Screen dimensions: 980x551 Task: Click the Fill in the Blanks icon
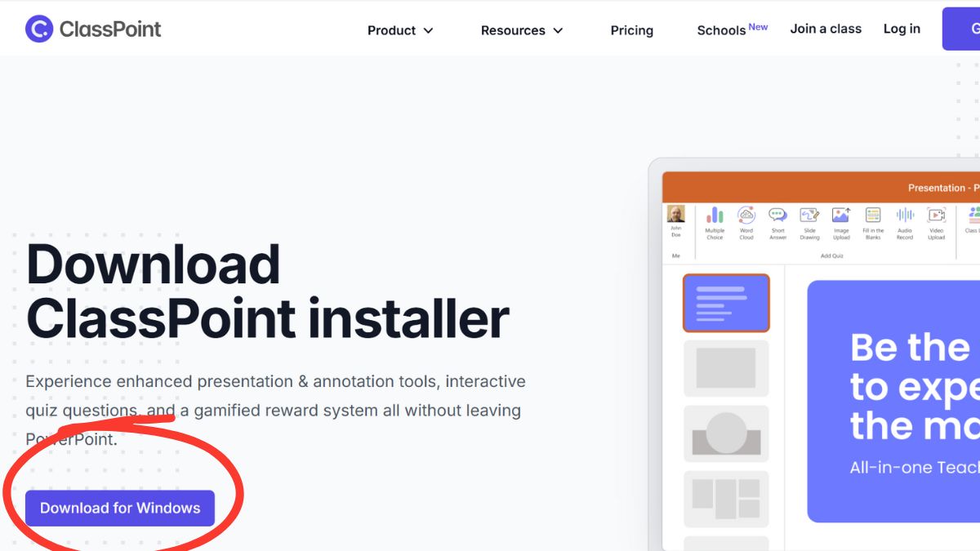pyautogui.click(x=873, y=223)
